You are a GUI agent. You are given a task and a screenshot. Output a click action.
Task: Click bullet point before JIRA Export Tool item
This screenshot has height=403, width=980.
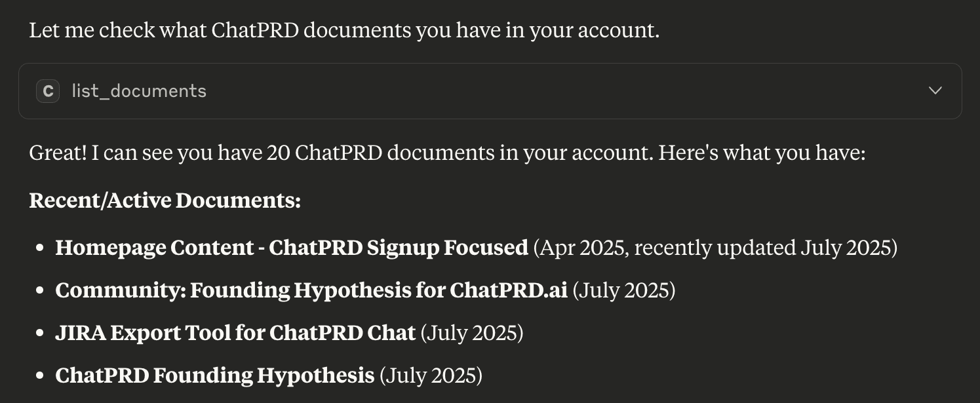(x=41, y=334)
